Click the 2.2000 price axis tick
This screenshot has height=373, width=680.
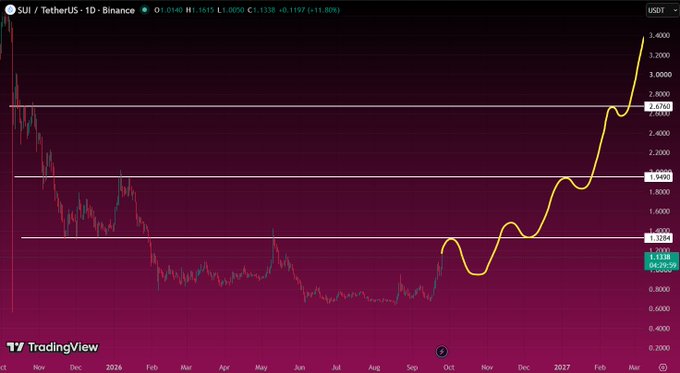659,153
